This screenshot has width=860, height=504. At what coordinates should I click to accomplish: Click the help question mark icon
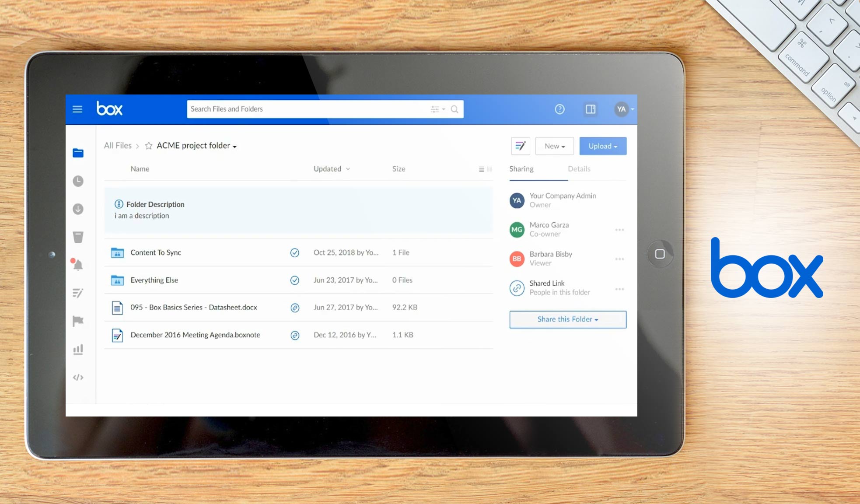[559, 109]
